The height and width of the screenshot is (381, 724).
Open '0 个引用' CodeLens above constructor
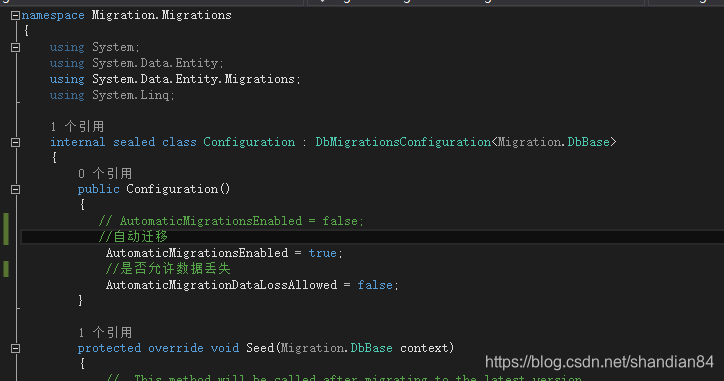point(105,174)
